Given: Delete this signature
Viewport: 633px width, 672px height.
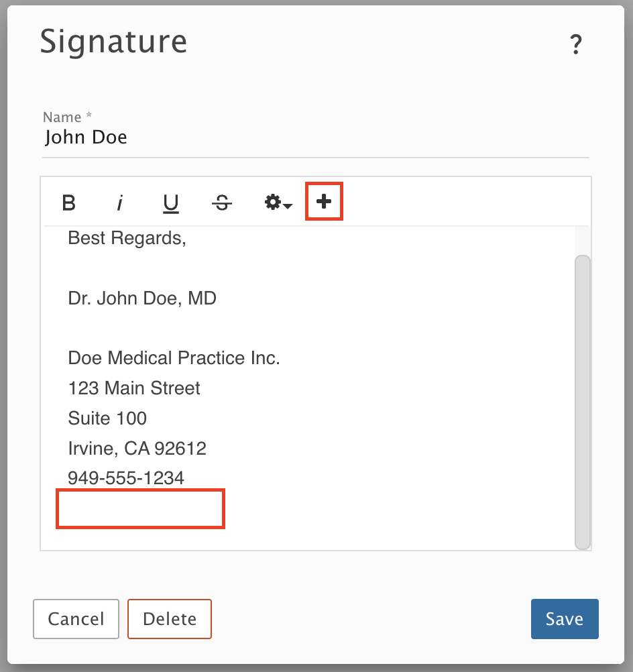Looking at the screenshot, I should pyautogui.click(x=169, y=619).
